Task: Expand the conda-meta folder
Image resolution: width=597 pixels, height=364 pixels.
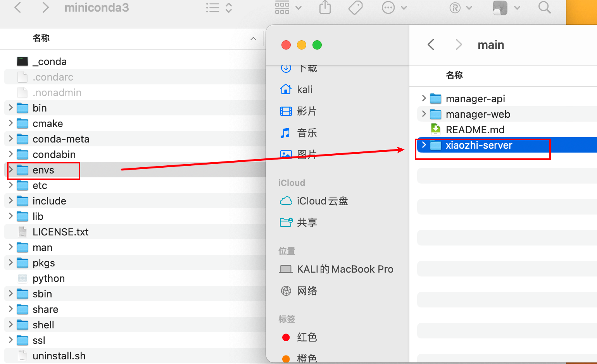Action: pos(11,139)
